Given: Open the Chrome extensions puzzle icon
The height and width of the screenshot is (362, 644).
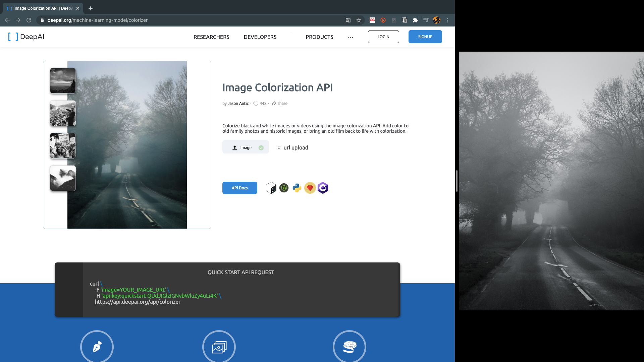Looking at the screenshot, I should (x=415, y=20).
